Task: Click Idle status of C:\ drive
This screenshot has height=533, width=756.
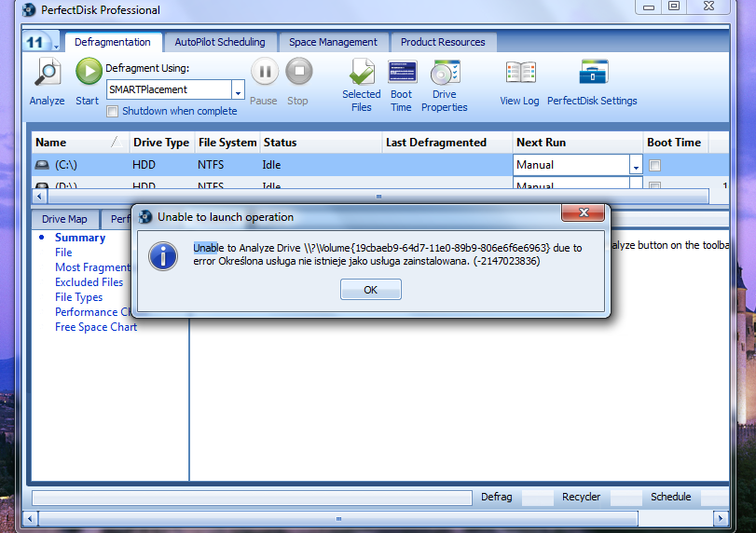Action: (x=271, y=165)
